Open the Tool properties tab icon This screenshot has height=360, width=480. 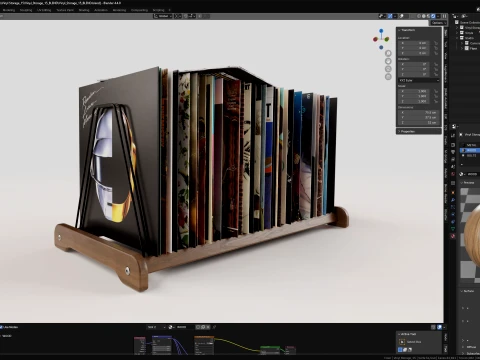pyautogui.click(x=453, y=135)
